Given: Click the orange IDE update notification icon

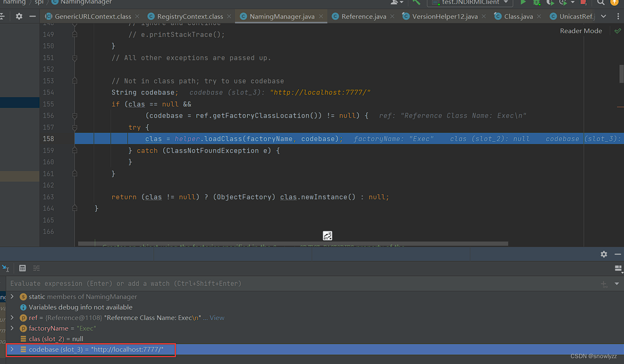Looking at the screenshot, I should tap(614, 3).
